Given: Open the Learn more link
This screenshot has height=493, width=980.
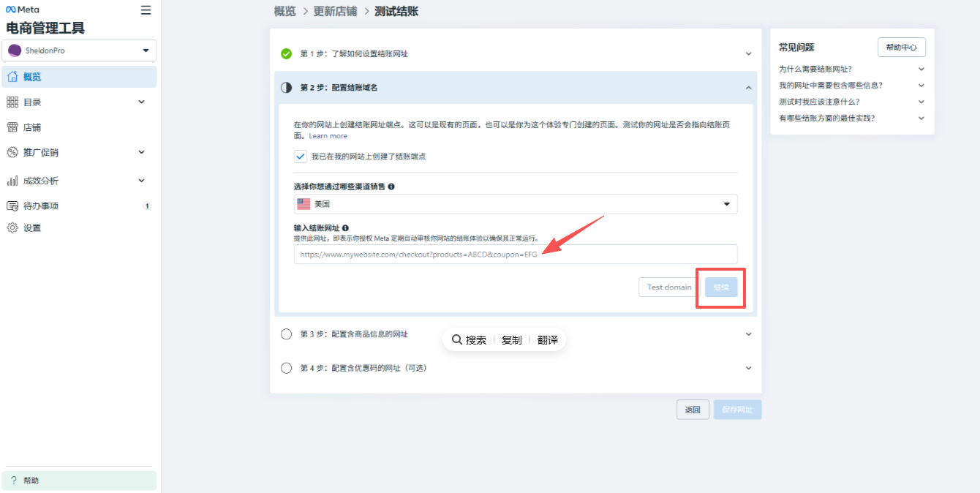Looking at the screenshot, I should tap(328, 136).
